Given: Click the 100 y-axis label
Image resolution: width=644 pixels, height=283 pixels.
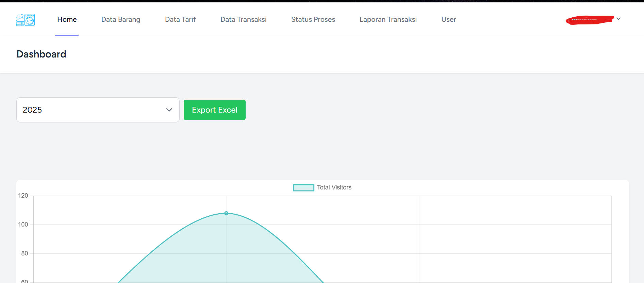Looking at the screenshot, I should coord(23,224).
